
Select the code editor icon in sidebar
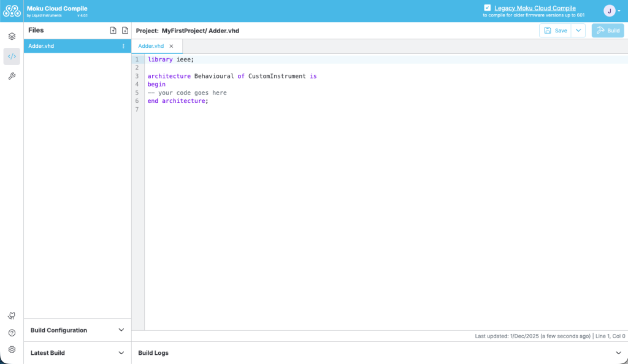click(x=12, y=56)
